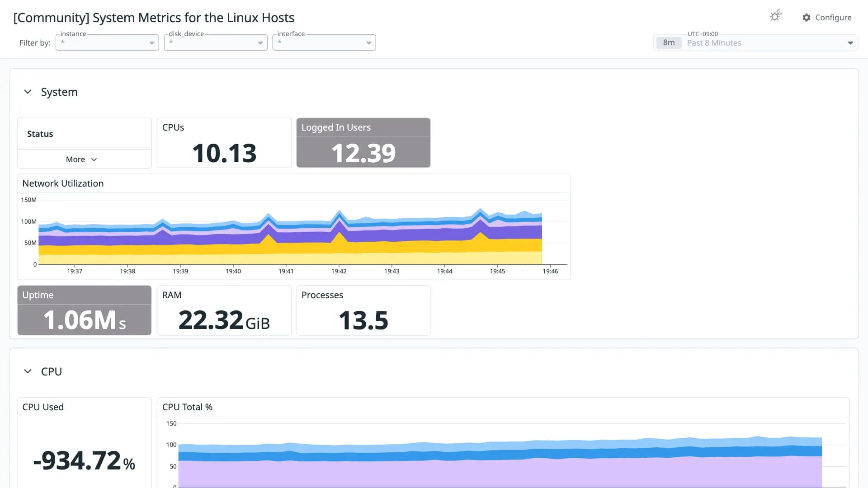
Task: Click the Processes 13.5 value
Action: pos(363,320)
